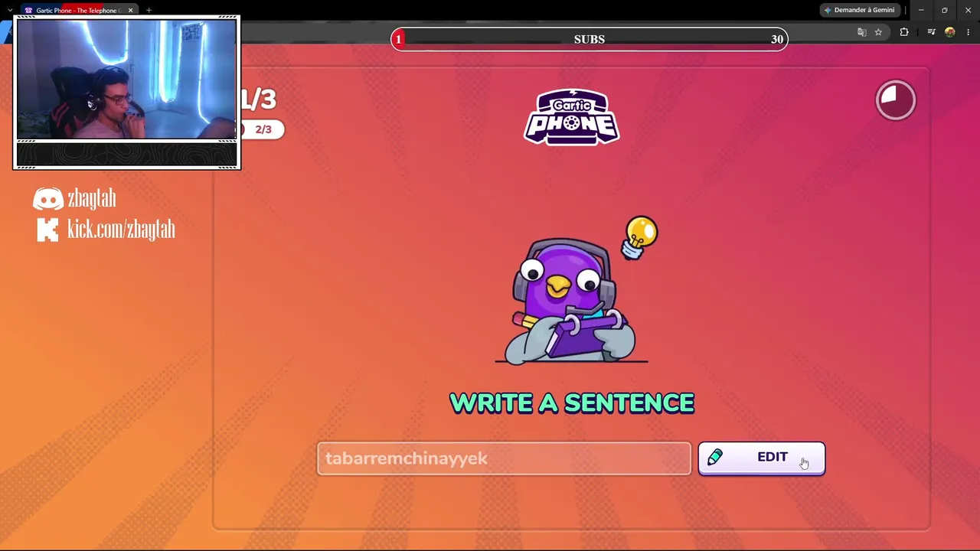Expand the tab search dropdown arrow
Image resolution: width=980 pixels, height=551 pixels.
(x=10, y=10)
